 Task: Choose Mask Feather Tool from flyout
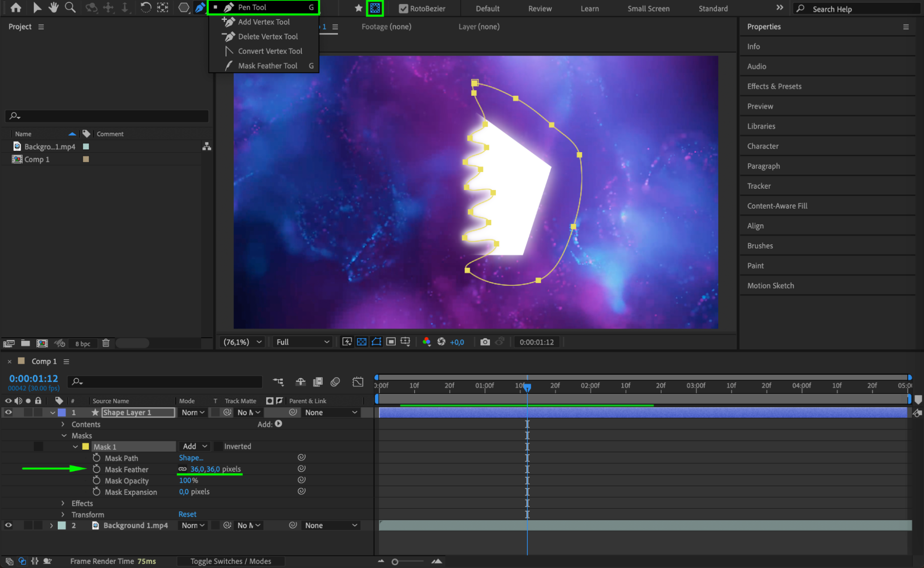point(267,66)
